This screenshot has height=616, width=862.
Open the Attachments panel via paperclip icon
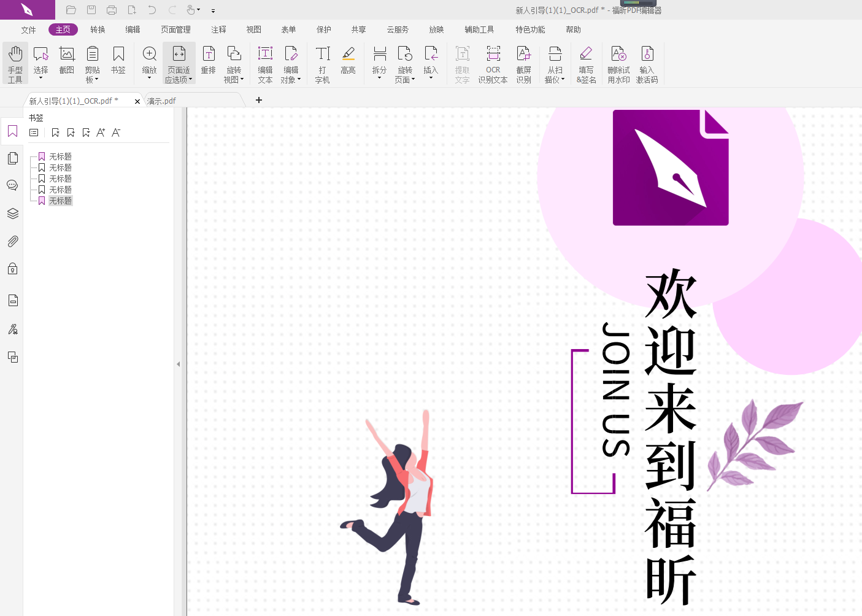click(12, 241)
